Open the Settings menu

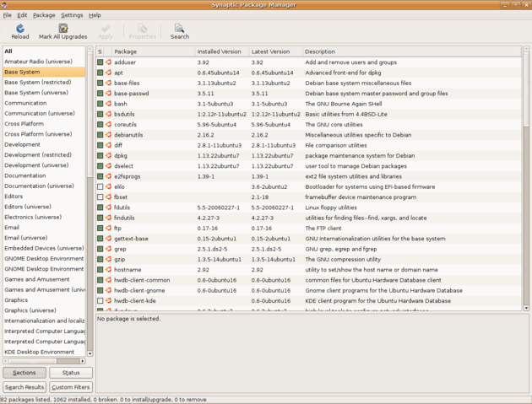72,15
